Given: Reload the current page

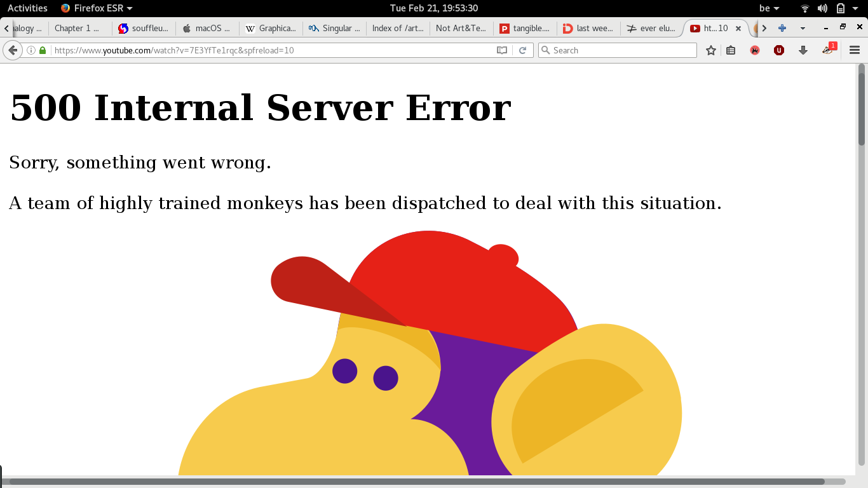Looking at the screenshot, I should click(522, 50).
